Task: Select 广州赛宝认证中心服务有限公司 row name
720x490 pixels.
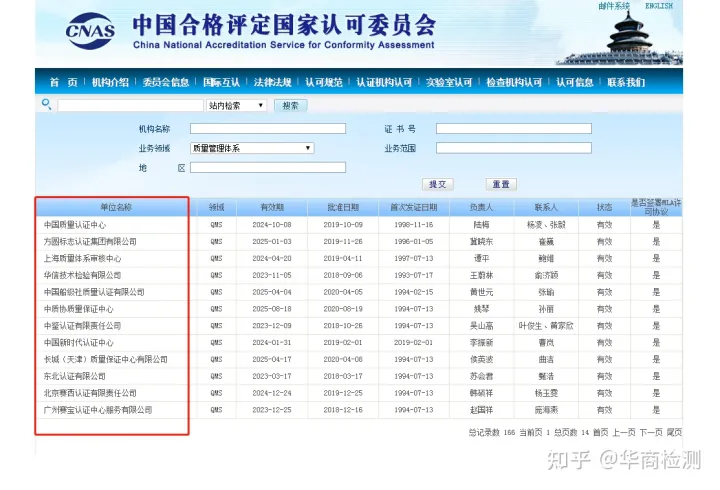Action: (x=98, y=410)
